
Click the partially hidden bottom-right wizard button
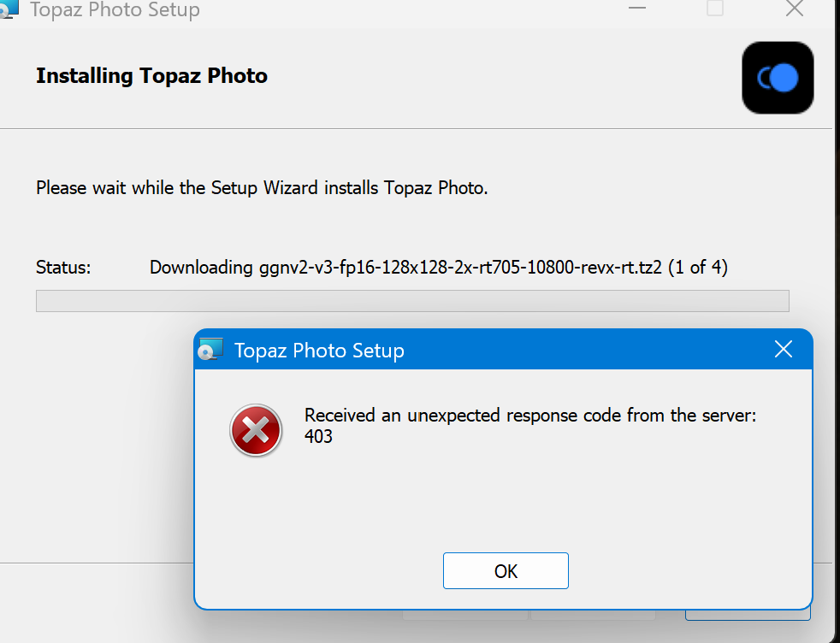[748, 614]
